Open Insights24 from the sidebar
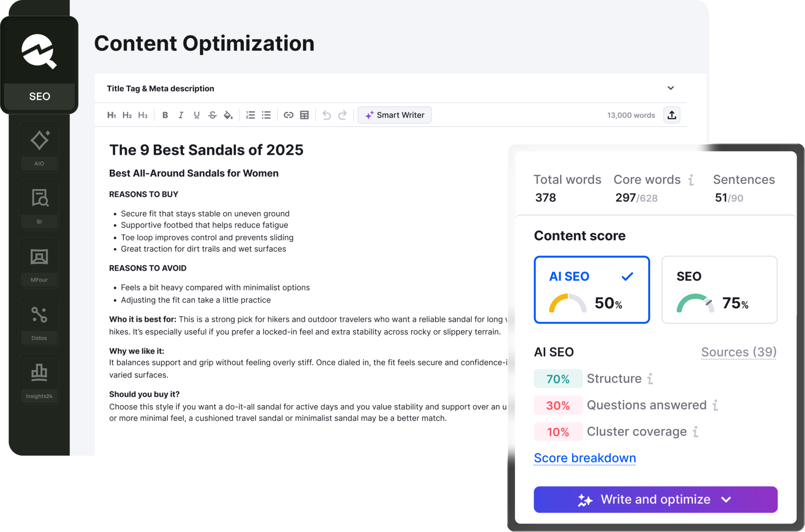Viewport: 805px width, 532px height. tap(39, 378)
